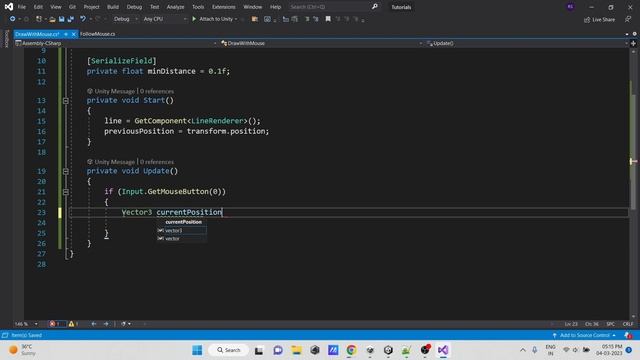Open the View menu
The image size is (640, 360).
click(x=56, y=7)
